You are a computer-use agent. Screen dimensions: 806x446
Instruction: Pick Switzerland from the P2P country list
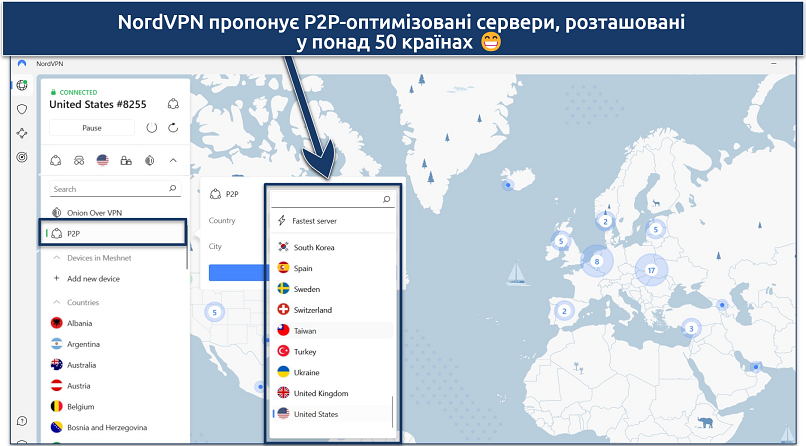click(x=313, y=310)
